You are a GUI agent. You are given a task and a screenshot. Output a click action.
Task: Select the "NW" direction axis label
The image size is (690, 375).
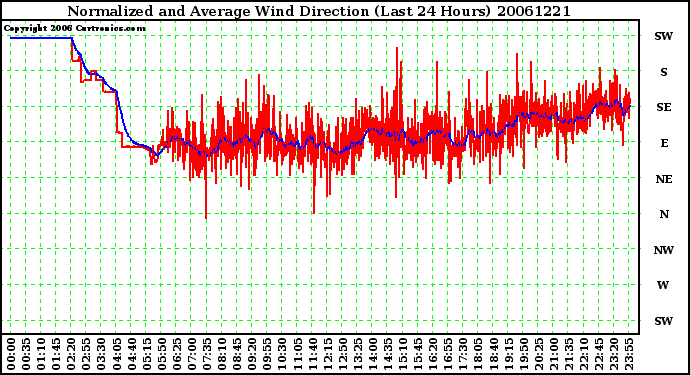coord(664,250)
